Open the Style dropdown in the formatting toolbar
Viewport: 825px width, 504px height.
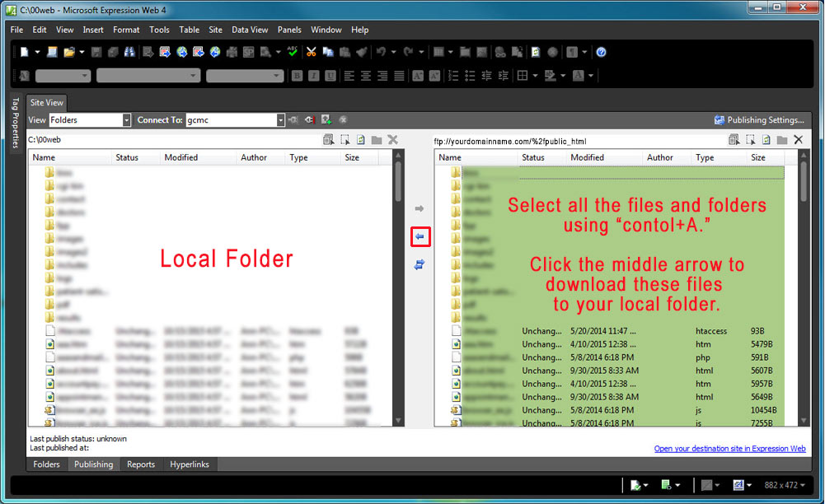pos(63,76)
